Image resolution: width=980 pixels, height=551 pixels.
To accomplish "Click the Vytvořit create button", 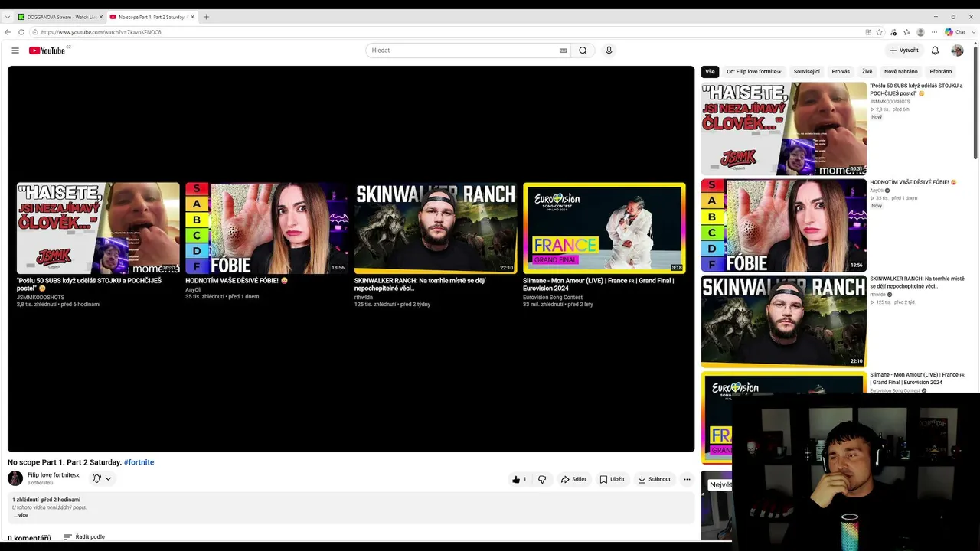I will coord(904,51).
